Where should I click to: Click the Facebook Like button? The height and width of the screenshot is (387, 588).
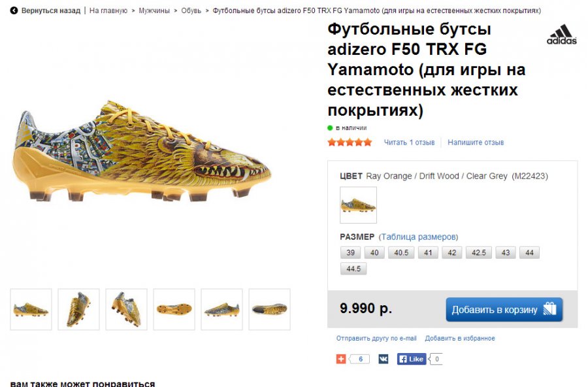point(412,359)
